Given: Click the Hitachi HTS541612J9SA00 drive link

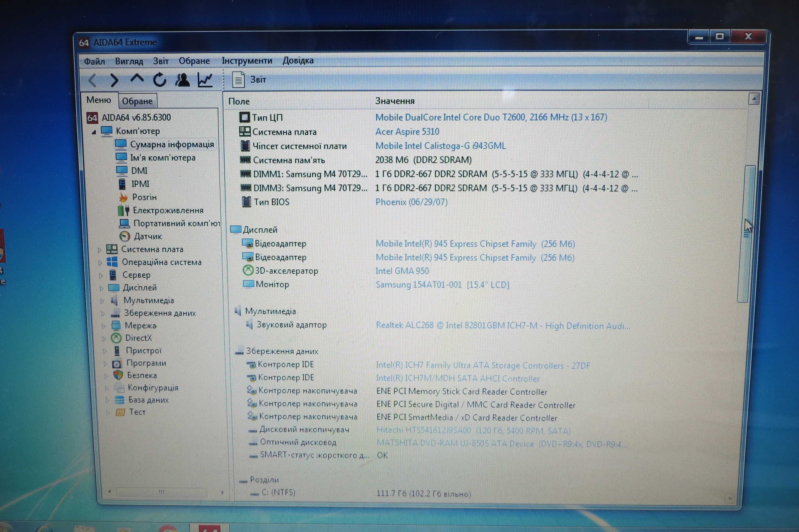Looking at the screenshot, I should point(473,431).
